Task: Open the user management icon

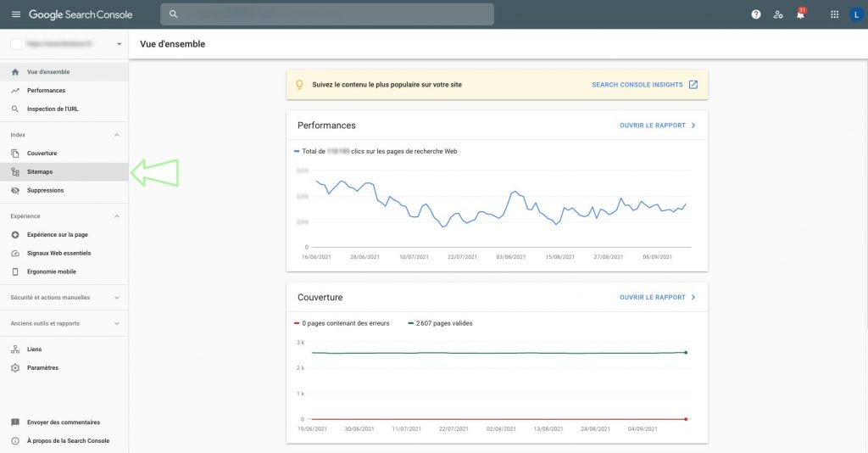Action: coord(778,14)
